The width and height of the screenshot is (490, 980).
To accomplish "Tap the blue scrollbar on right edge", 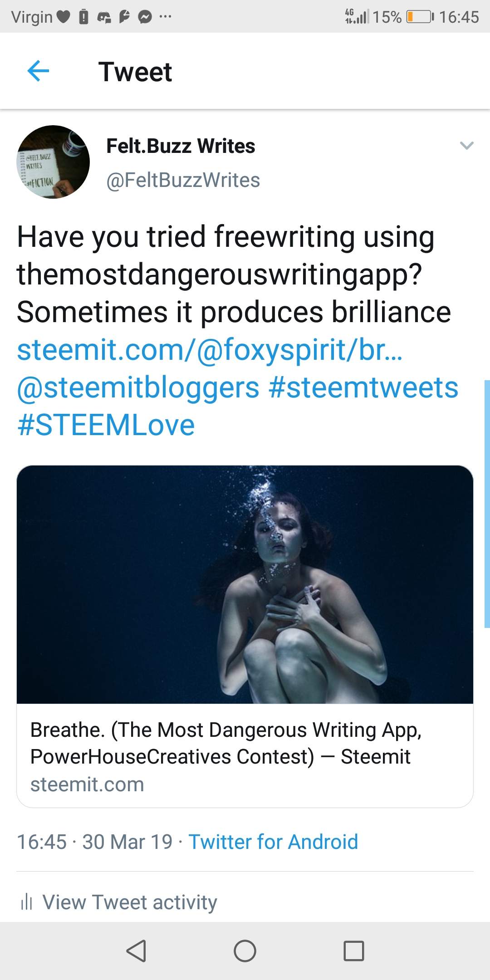I will (487, 504).
